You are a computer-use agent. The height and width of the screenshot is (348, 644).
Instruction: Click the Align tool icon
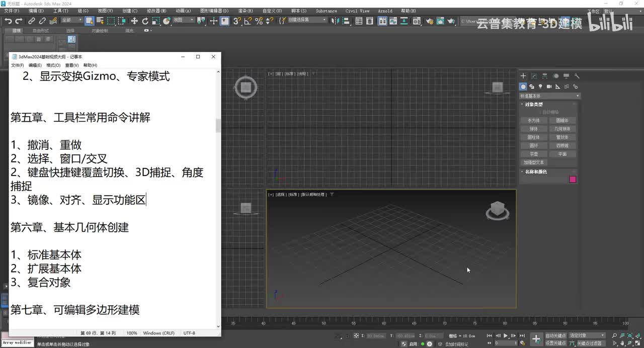(346, 21)
